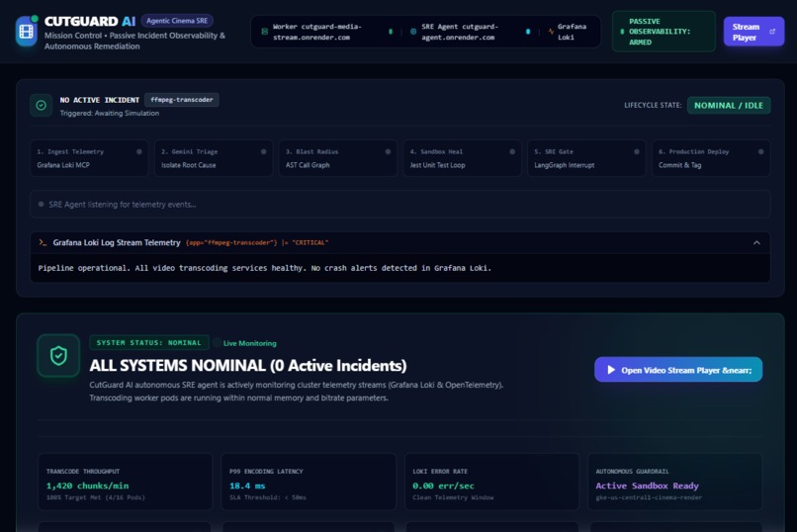This screenshot has width=797, height=532.
Task: Click the status dot on Production Deploy step
Action: (x=761, y=151)
